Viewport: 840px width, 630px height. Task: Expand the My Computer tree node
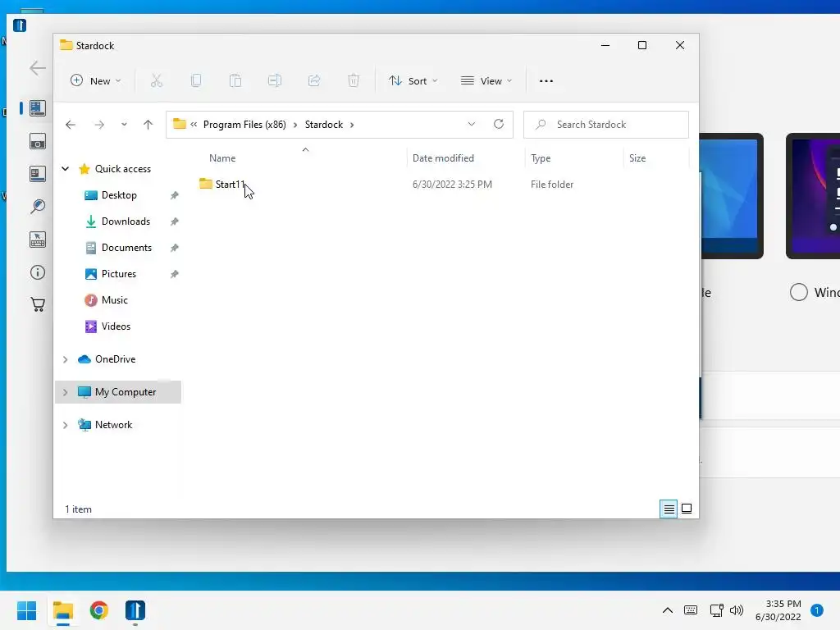(66, 392)
